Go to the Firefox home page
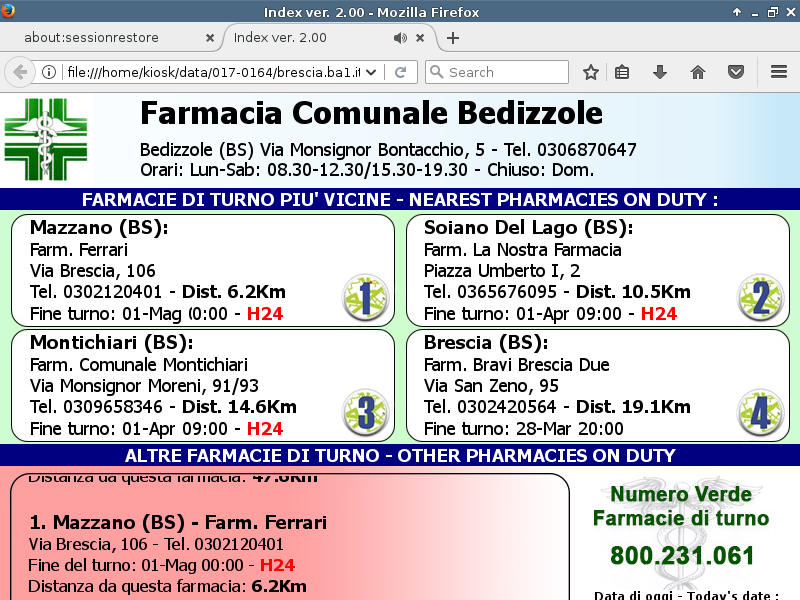800x600 pixels. [x=698, y=72]
